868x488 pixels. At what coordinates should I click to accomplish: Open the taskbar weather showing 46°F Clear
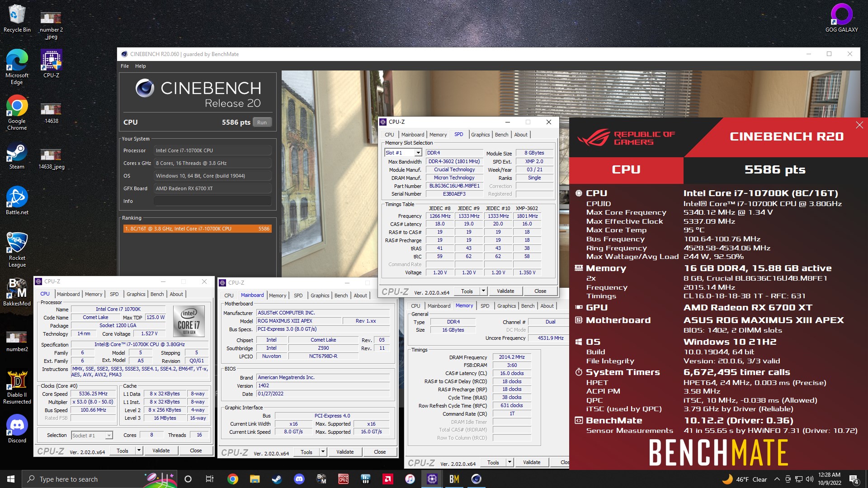pyautogui.click(x=745, y=479)
